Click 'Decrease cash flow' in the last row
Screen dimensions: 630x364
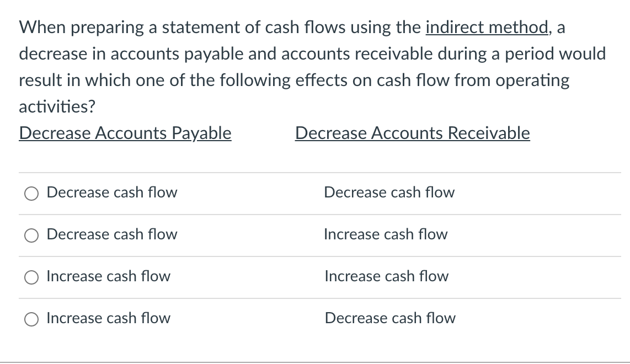tap(391, 318)
